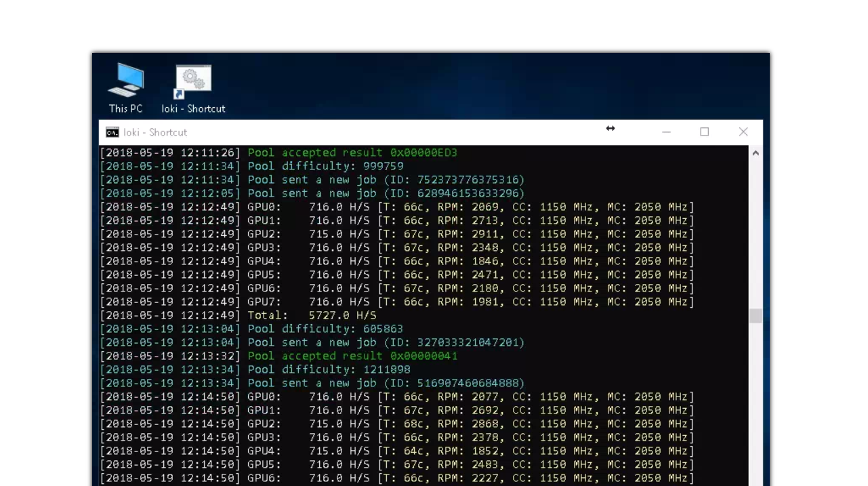Click the GPU4 line with RPM: 1846
This screenshot has height=486, width=868.
[398, 261]
